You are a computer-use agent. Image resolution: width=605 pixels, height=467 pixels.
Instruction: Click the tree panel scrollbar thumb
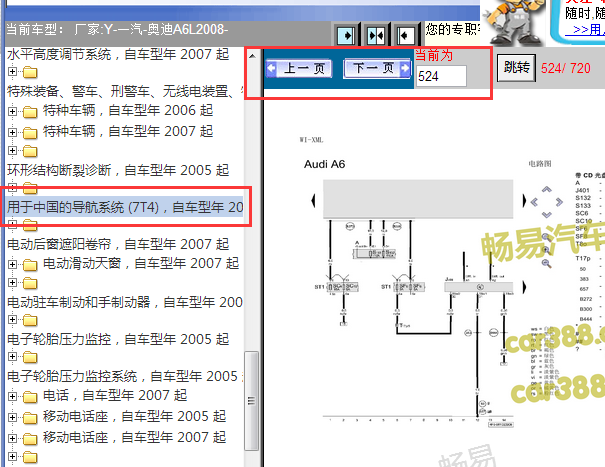252,401
